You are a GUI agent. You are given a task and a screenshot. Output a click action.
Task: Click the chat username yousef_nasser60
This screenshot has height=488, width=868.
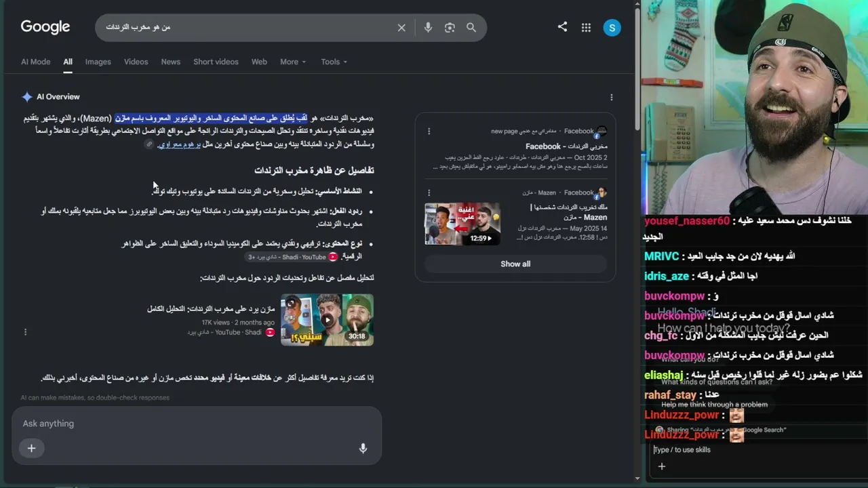pyautogui.click(x=687, y=221)
